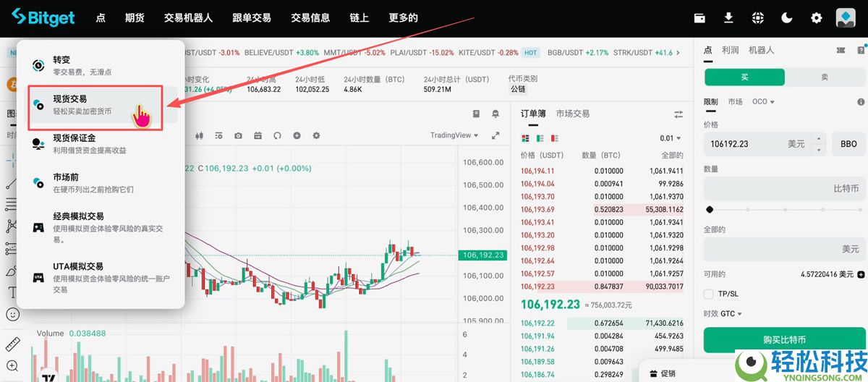Click the 106,192.22 bid price
This screenshot has width=868, height=382.
coord(537,323)
